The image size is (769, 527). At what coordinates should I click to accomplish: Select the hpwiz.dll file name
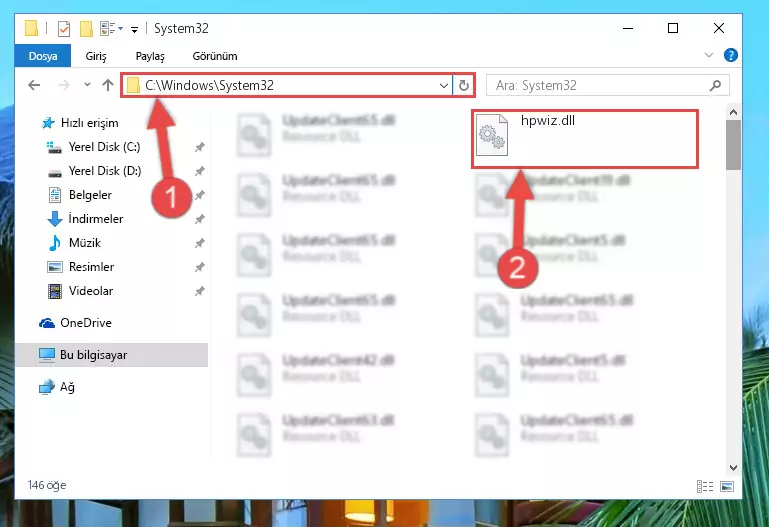(548, 121)
